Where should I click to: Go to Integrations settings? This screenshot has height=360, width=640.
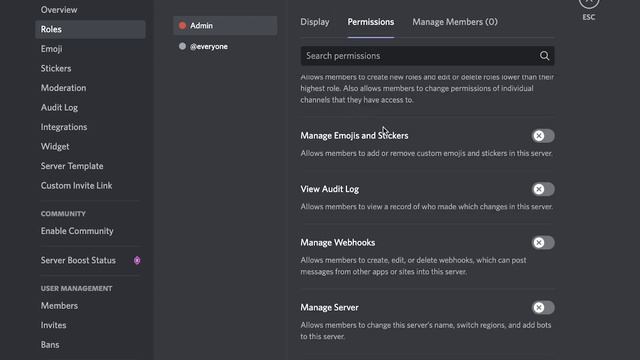[x=90, y=127]
